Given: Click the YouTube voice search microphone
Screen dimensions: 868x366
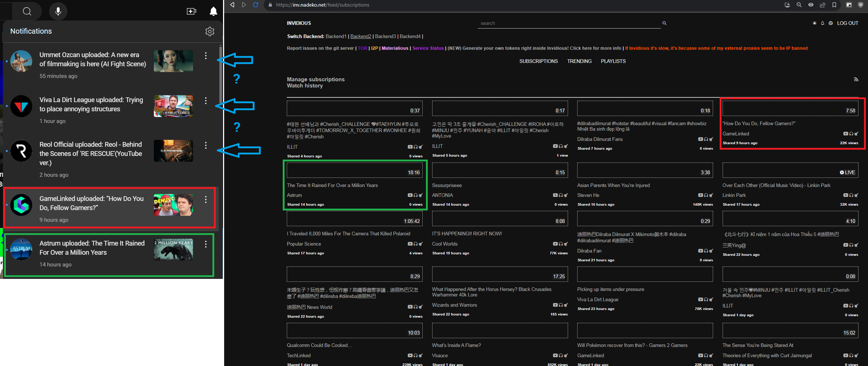Looking at the screenshot, I should pos(58,11).
